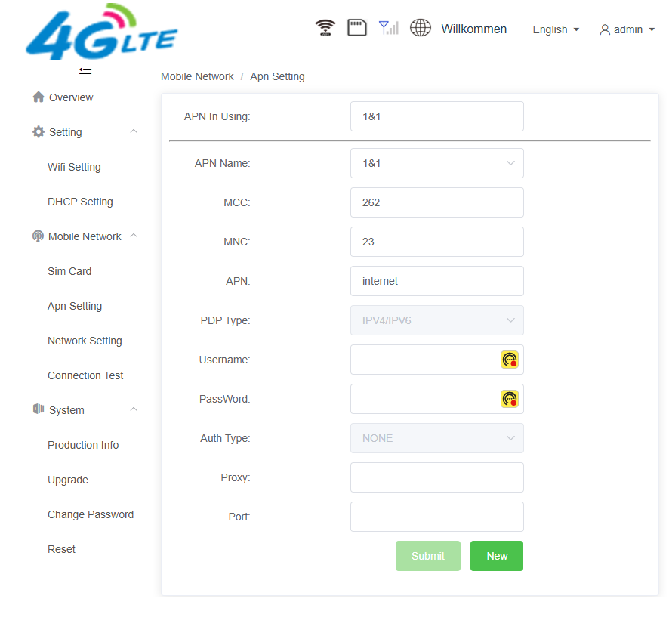Viewport: 672px width, 633px height.
Task: Click the Auth Type label
Action: [226, 438]
